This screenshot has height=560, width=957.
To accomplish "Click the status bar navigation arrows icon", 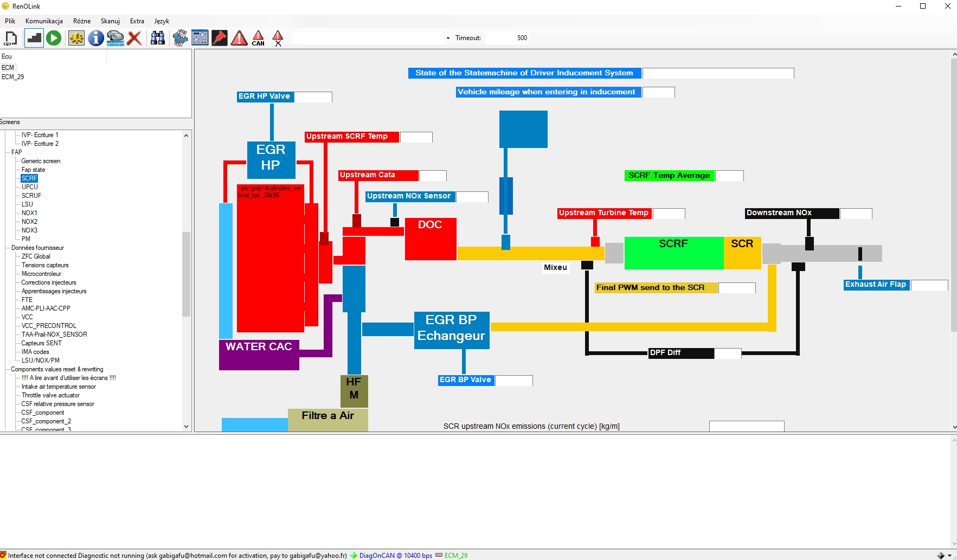I will 941,556.
